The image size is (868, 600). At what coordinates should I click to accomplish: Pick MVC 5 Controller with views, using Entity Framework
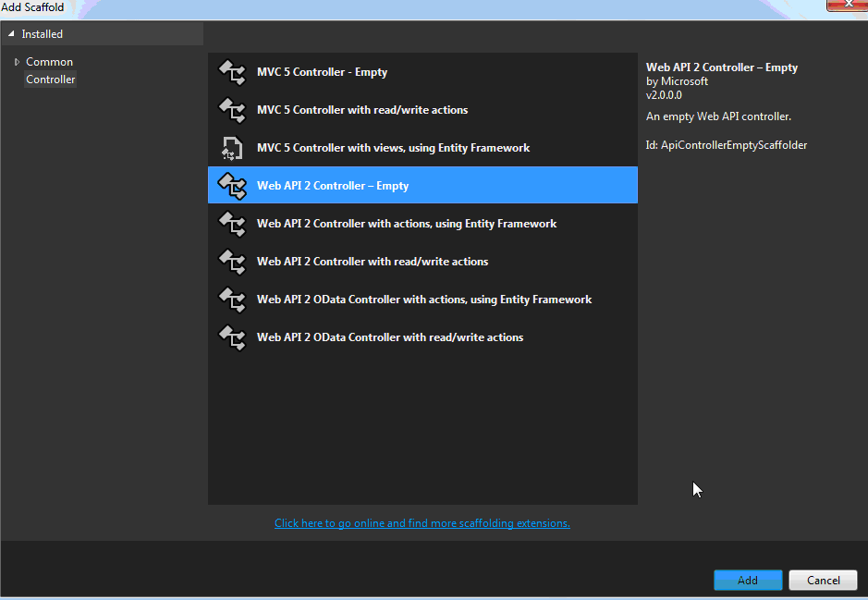pyautogui.click(x=423, y=148)
